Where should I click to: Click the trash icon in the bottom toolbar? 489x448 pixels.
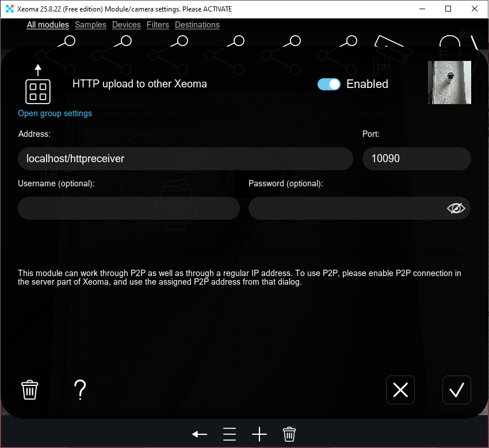point(289,434)
